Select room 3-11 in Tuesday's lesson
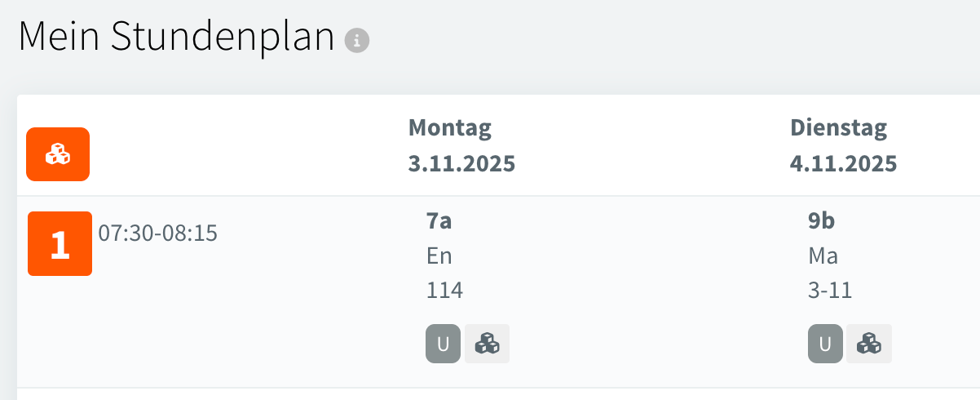This screenshot has width=980, height=400. 830,290
